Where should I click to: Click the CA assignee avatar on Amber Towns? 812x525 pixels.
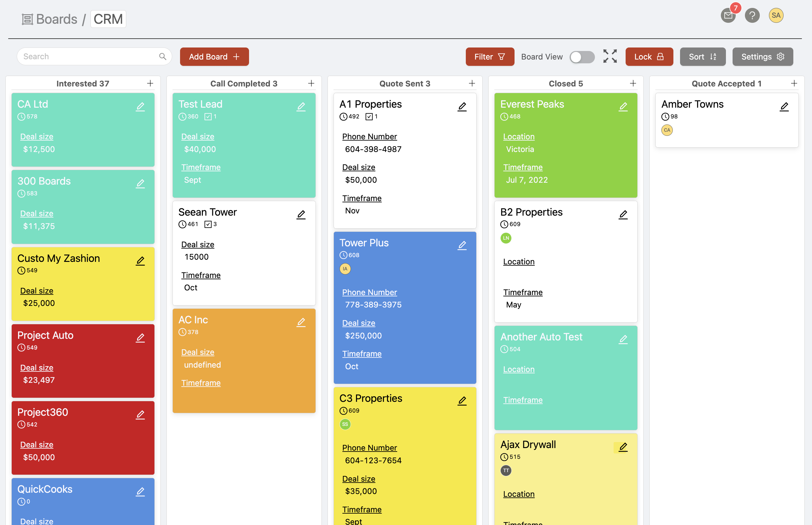click(667, 130)
